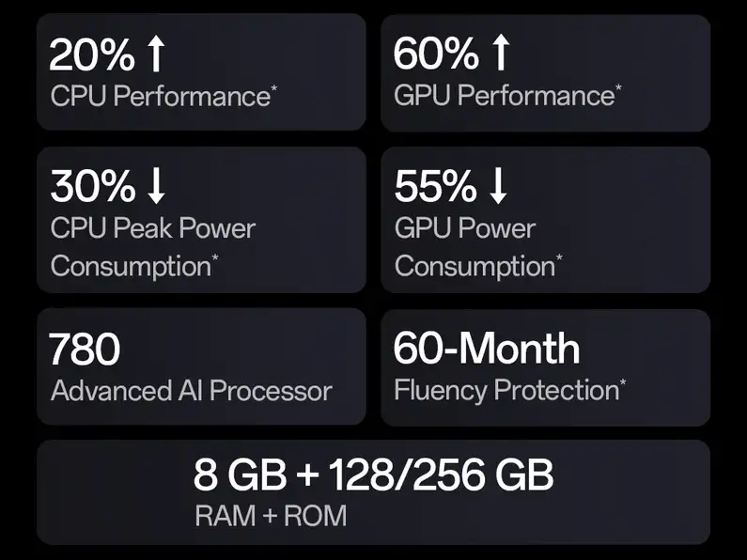Click the down arrow beside 55%
747x560 pixels.
point(499,188)
